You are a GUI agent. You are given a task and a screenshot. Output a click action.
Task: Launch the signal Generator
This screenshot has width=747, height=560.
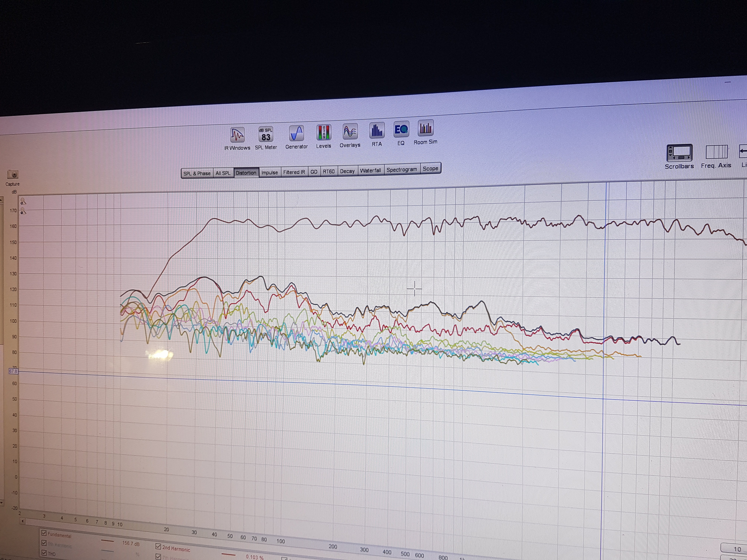pyautogui.click(x=296, y=133)
